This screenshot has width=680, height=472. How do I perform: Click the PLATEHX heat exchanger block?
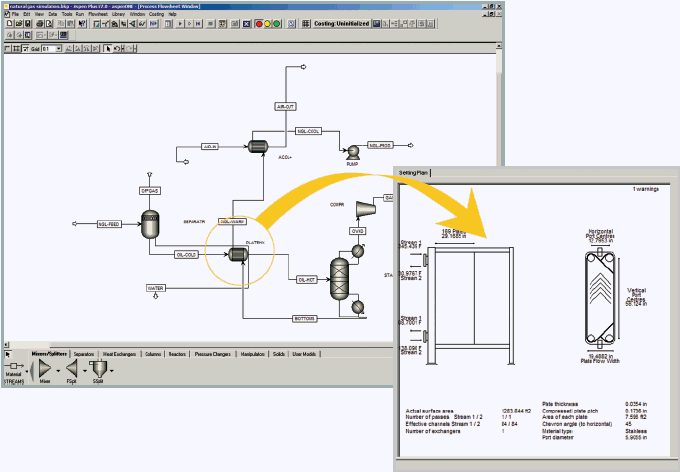click(x=239, y=254)
